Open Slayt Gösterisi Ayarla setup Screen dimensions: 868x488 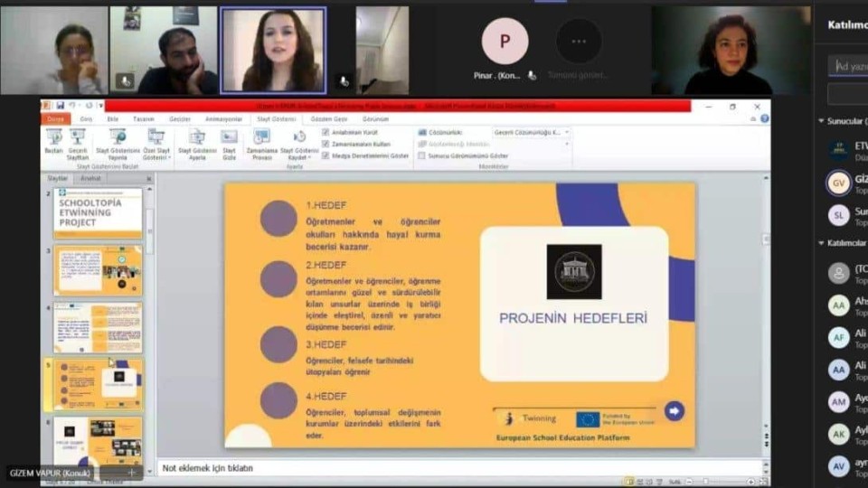click(x=197, y=143)
